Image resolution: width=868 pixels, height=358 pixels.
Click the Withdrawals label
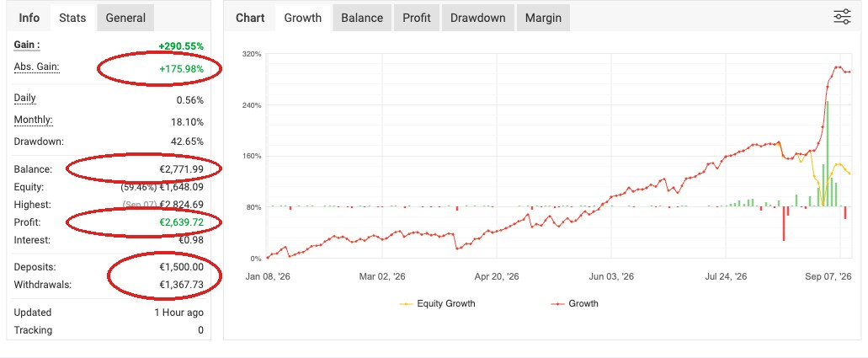(x=43, y=285)
